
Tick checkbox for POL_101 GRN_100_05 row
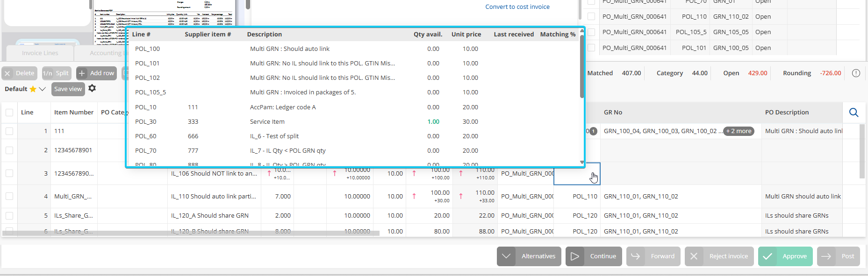point(591,48)
